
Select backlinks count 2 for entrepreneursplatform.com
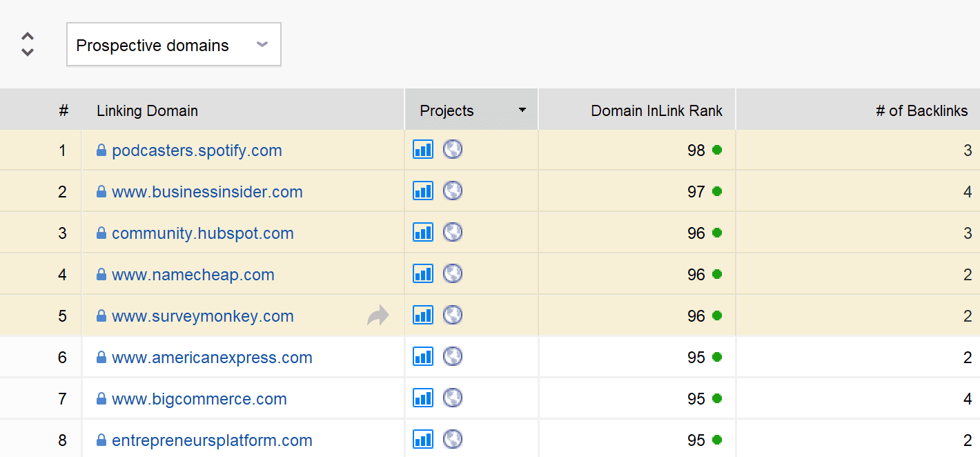[x=968, y=440]
